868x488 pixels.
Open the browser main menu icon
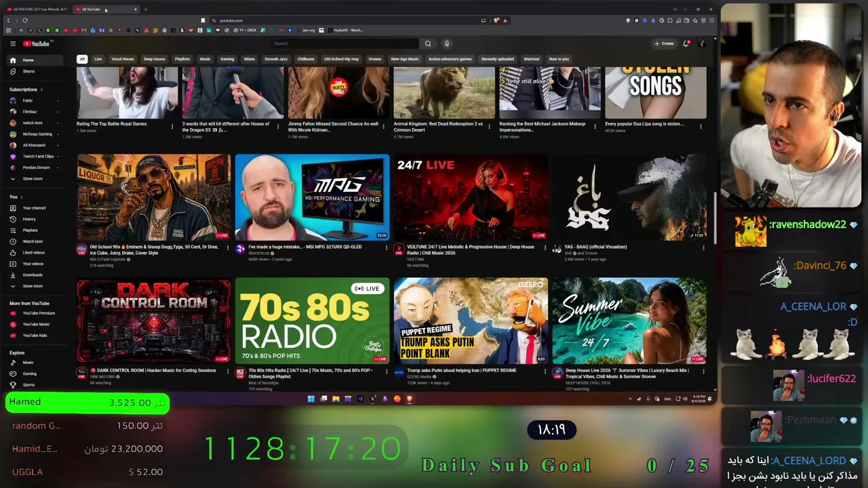(711, 20)
